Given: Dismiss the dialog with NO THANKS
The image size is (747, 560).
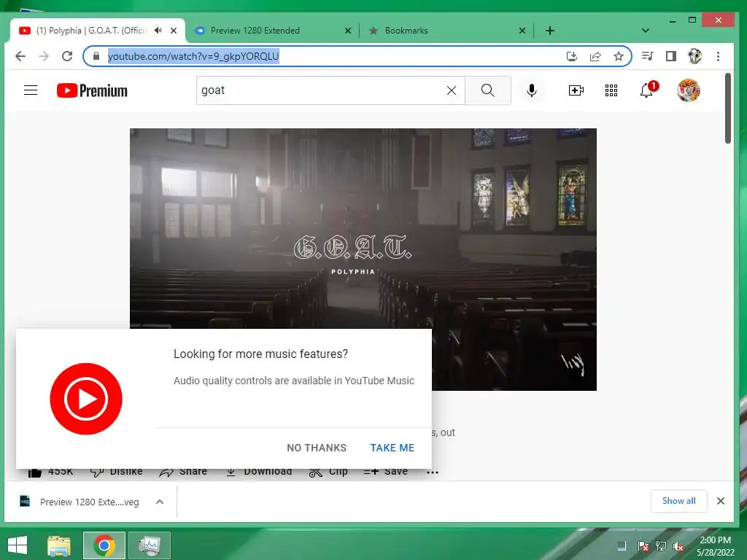Looking at the screenshot, I should [x=317, y=448].
